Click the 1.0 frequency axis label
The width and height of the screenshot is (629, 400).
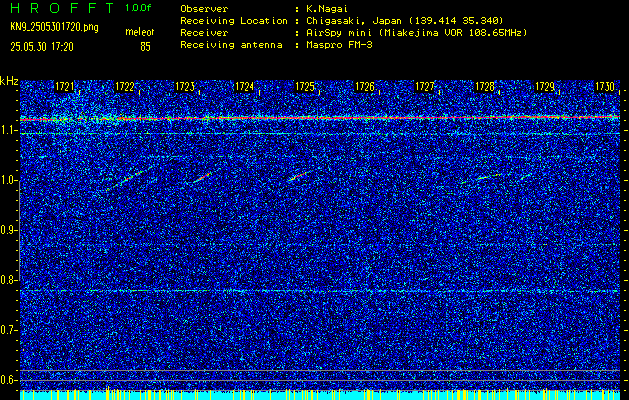point(8,180)
